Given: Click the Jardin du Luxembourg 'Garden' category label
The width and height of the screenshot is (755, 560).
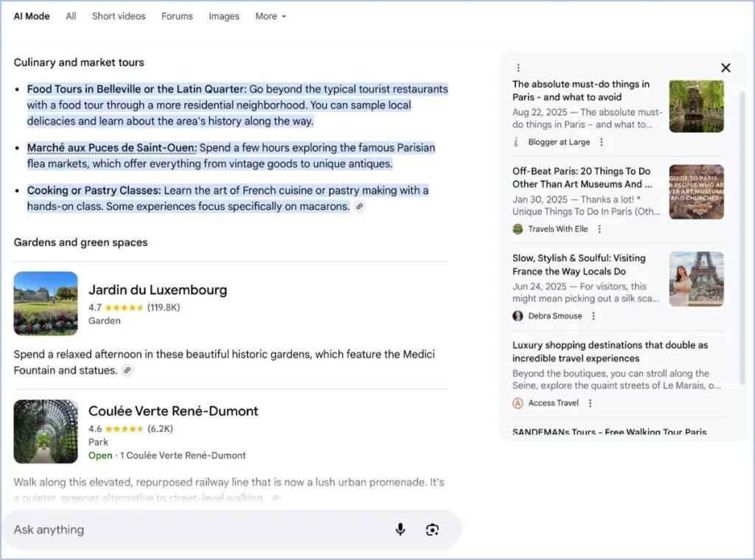Looking at the screenshot, I should 105,321.
